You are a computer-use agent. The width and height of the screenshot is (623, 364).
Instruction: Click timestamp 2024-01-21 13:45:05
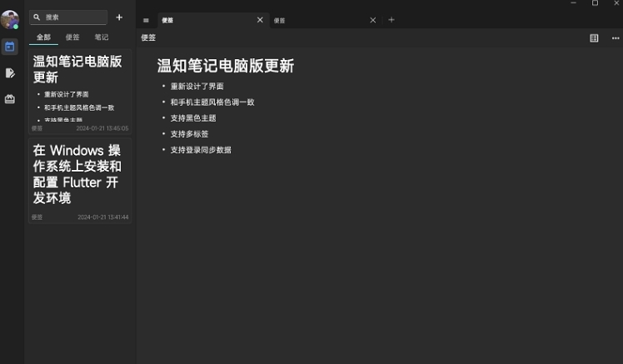click(x=102, y=128)
